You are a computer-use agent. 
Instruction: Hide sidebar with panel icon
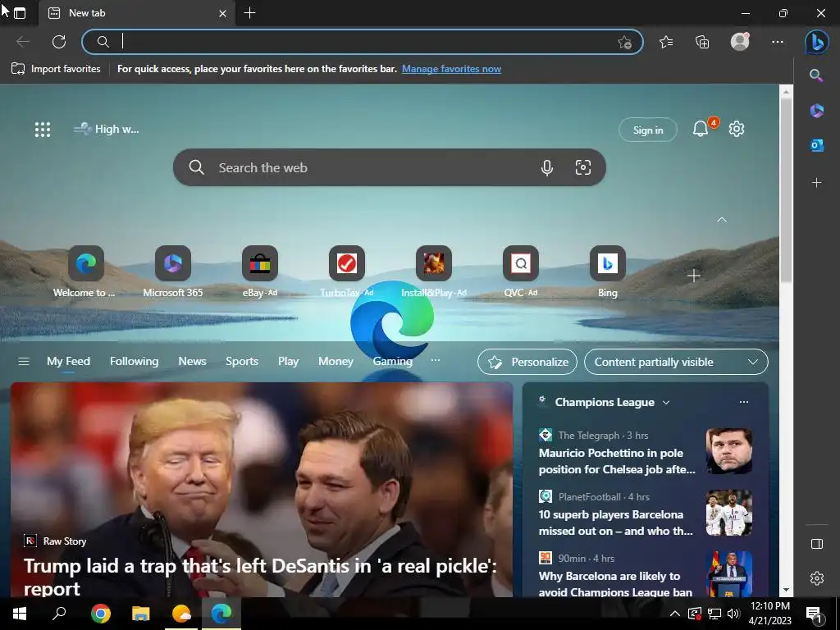click(x=817, y=545)
